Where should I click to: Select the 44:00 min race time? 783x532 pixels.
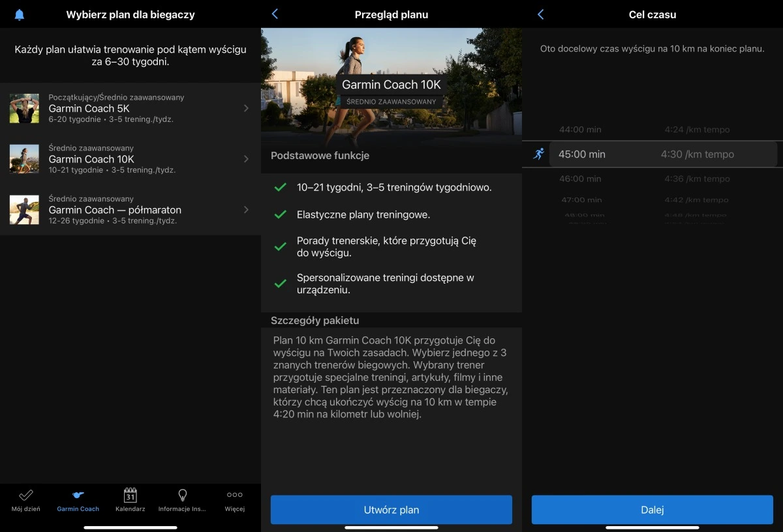click(x=652, y=129)
